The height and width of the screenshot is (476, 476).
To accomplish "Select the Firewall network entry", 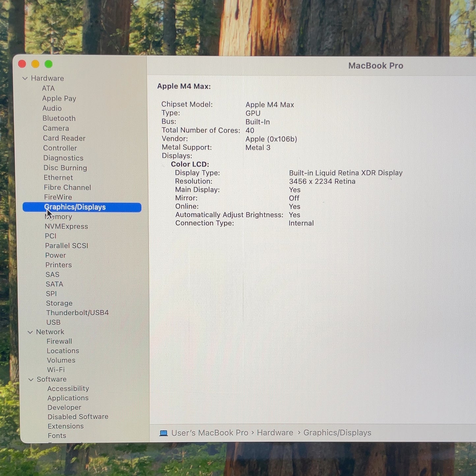I will pos(59,341).
